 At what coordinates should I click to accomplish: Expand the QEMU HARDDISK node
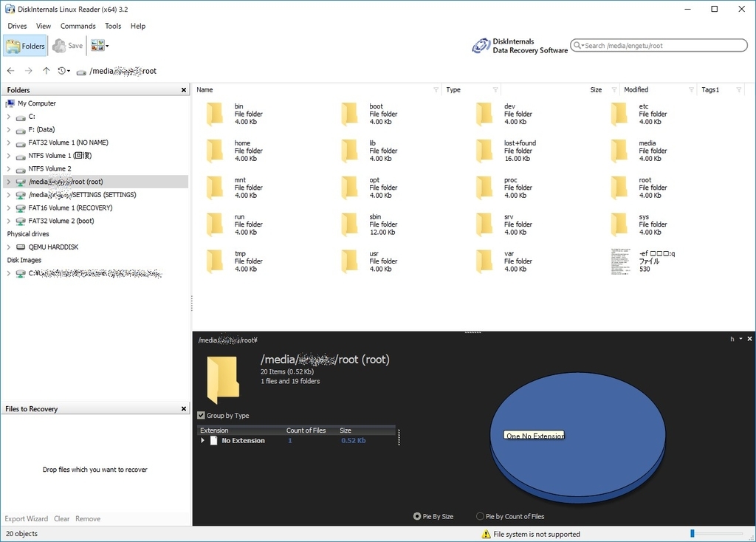(9, 247)
